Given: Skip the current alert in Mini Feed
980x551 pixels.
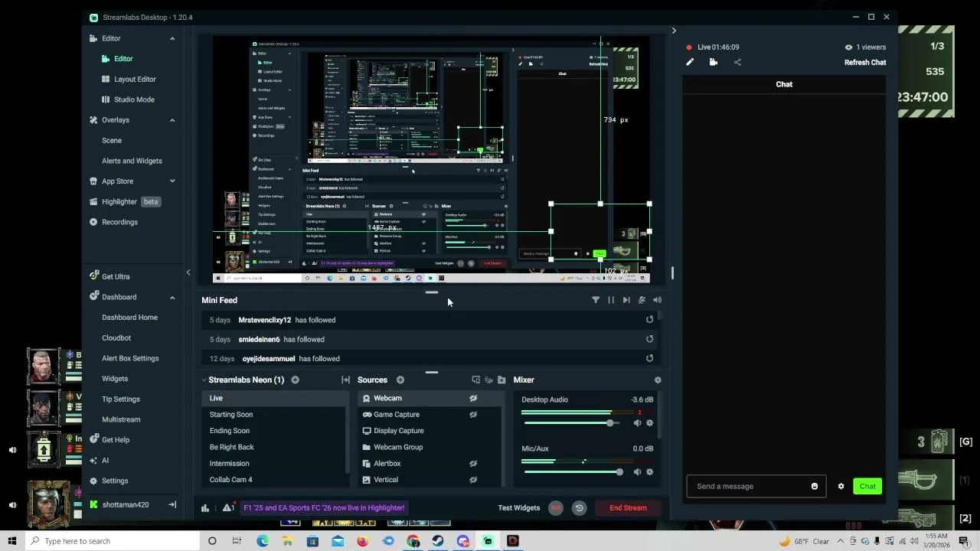Looking at the screenshot, I should coord(626,300).
